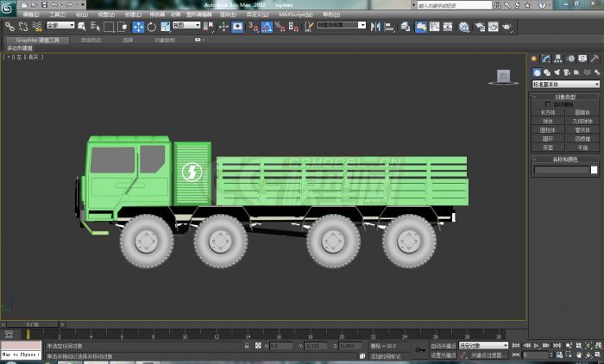604x364 pixels.
Task: Toggle the 3D Snaps magnet icon
Action: 253,27
